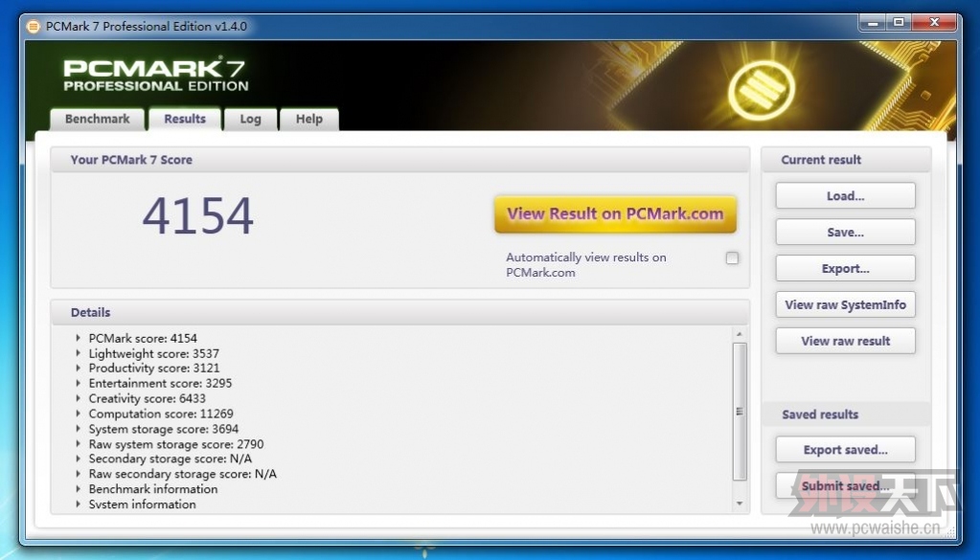Expand the Creativity score: 6433 row
The height and width of the screenshot is (560, 980).
(x=79, y=398)
